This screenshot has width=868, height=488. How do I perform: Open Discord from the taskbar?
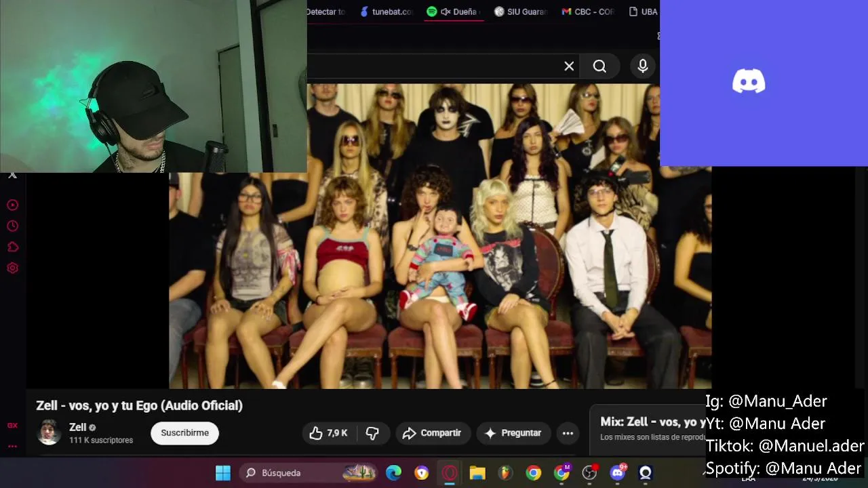click(617, 472)
